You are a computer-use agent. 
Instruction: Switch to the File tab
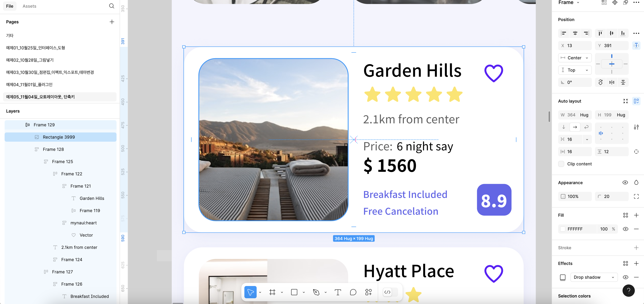coord(10,6)
